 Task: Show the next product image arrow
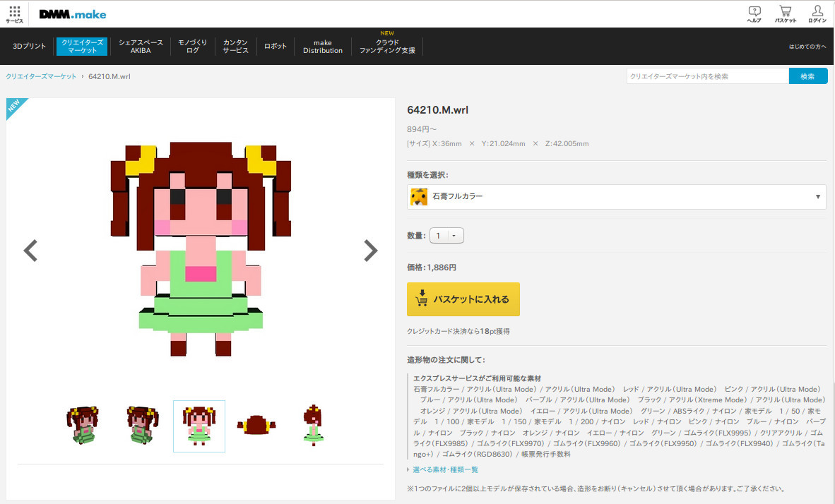tap(371, 250)
